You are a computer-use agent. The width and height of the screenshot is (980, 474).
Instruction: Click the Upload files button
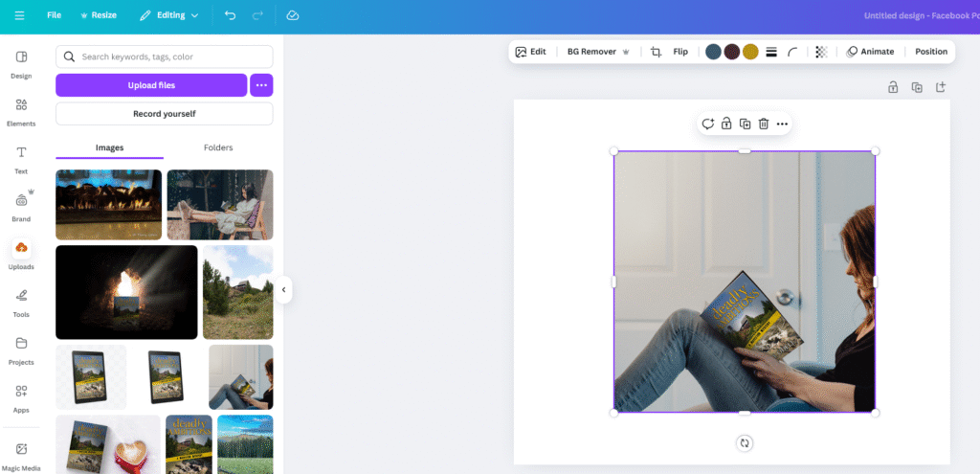coord(151,85)
